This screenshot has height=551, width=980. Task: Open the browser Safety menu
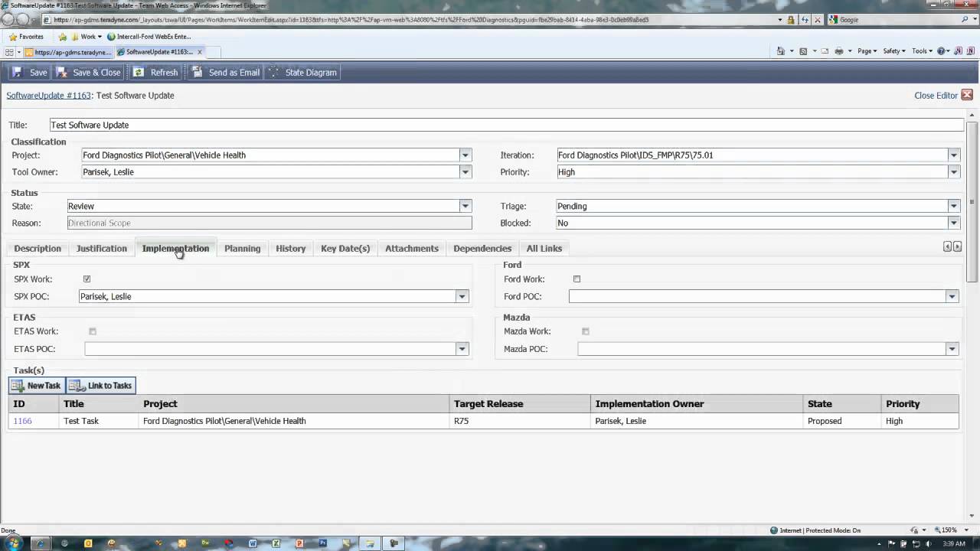tap(893, 51)
